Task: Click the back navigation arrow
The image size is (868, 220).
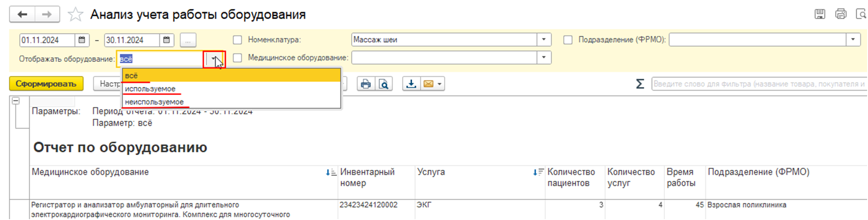Action: point(22,15)
